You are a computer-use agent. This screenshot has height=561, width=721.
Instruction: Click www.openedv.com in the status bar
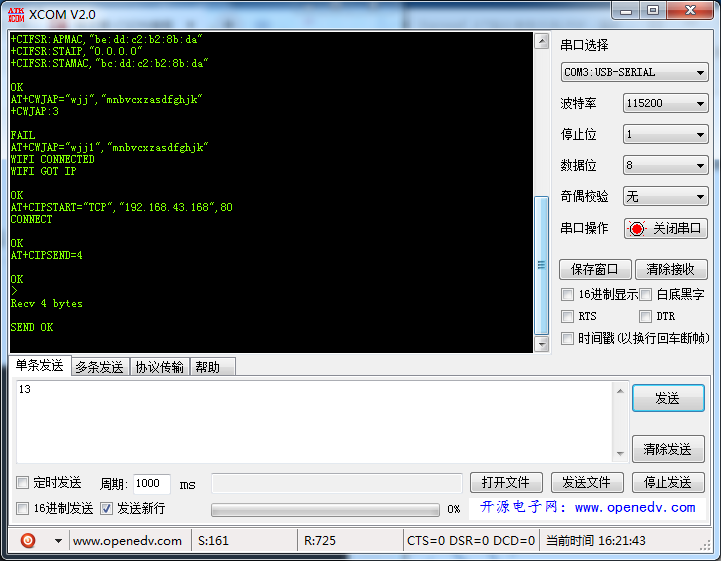pyautogui.click(x=127, y=541)
